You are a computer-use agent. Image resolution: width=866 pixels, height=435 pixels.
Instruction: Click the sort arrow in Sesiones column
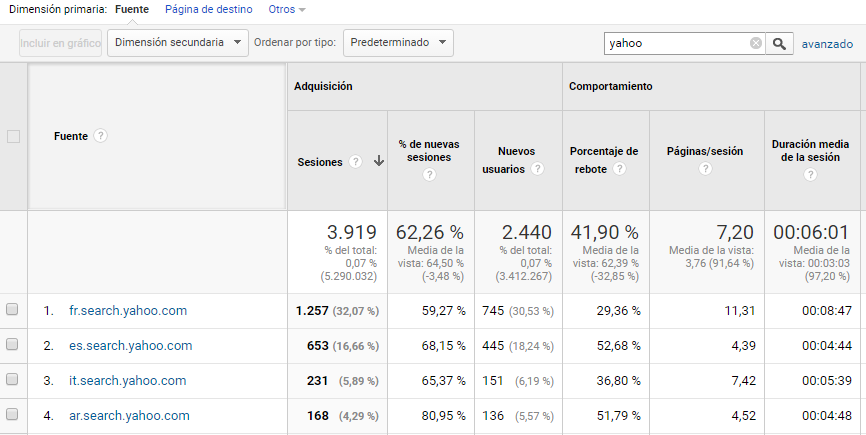378,162
